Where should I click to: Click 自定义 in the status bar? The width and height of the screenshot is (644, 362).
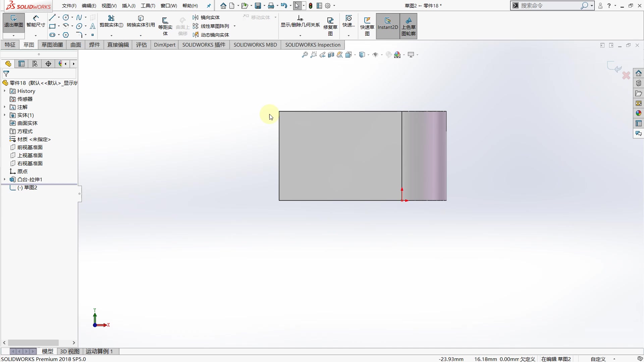coord(597,359)
